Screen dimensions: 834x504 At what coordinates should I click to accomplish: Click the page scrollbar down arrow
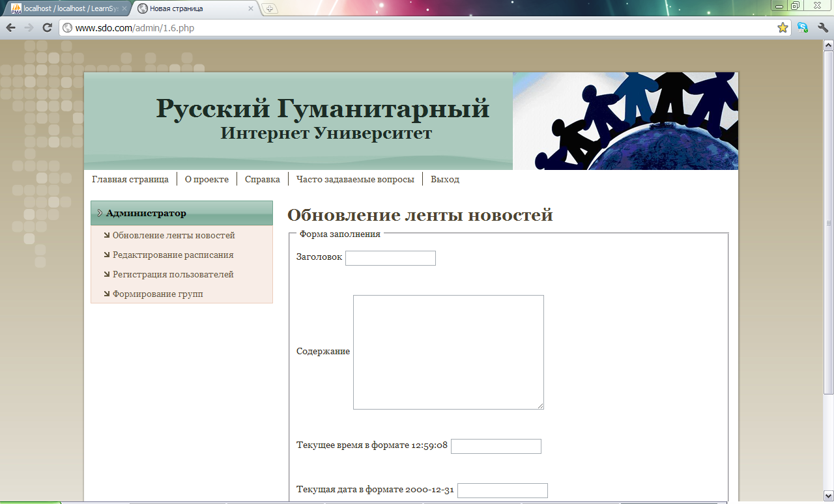pyautogui.click(x=828, y=496)
